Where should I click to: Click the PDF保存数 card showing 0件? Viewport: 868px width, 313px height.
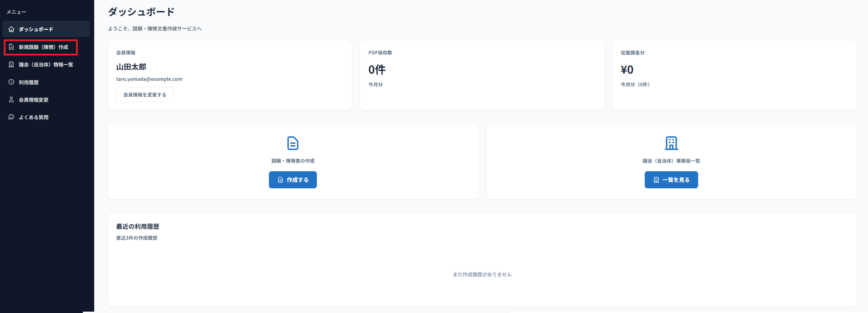pos(482,75)
